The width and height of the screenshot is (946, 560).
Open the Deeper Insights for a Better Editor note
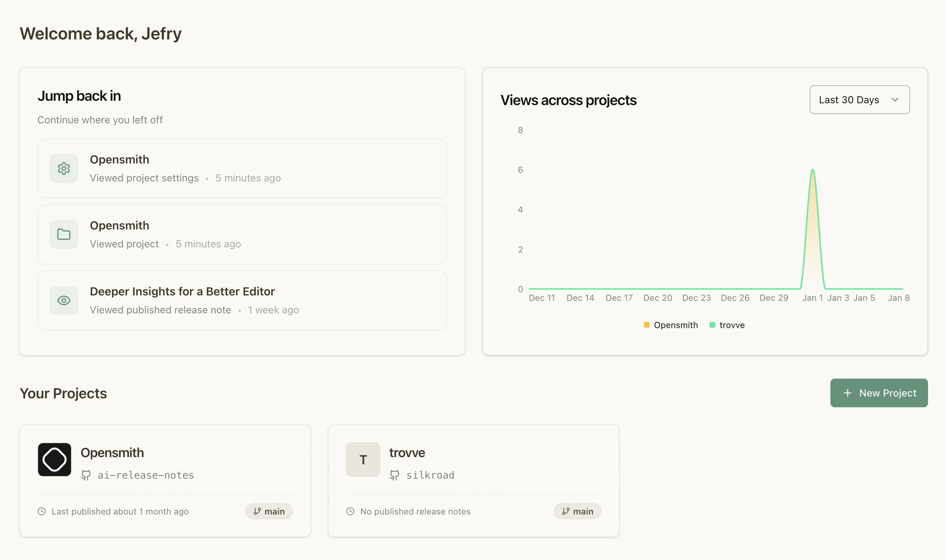click(x=242, y=300)
